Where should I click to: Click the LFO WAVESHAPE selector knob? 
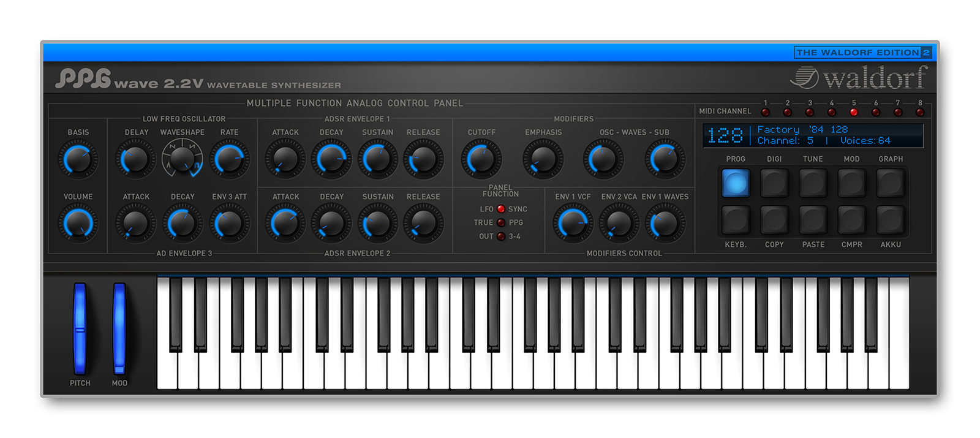point(182,159)
